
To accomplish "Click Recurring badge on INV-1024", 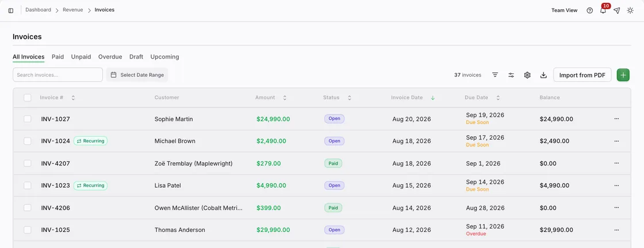I will tap(90, 141).
